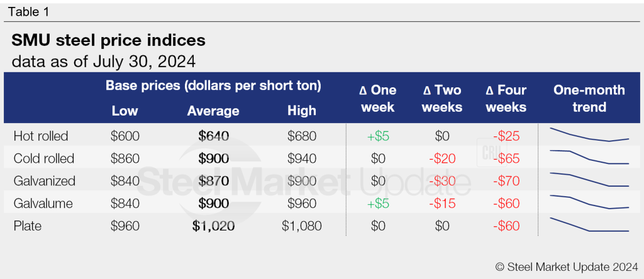Click Galvalume's green +$5 weekly change
Screen dimensions: 644x279
377,203
